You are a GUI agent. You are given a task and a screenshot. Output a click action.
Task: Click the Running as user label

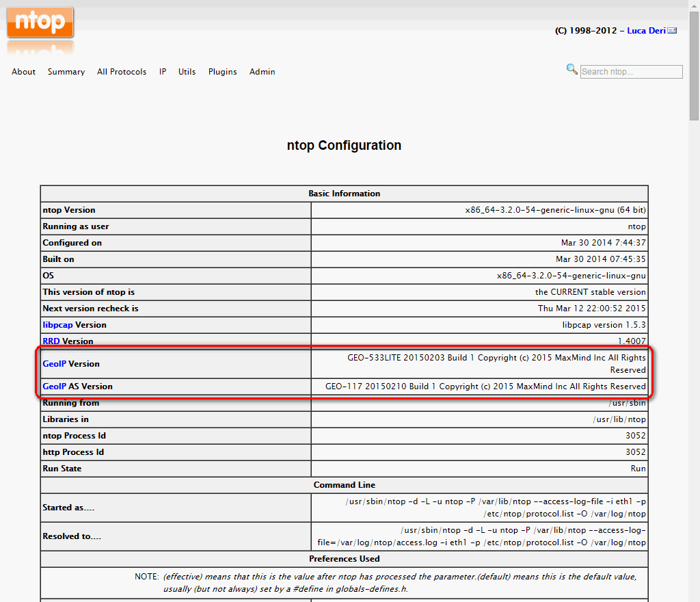point(75,226)
